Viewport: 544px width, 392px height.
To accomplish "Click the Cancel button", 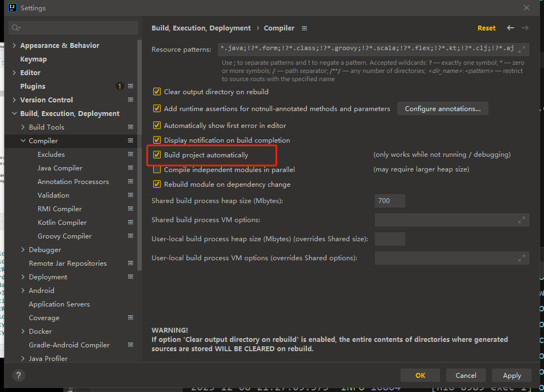I will pos(466,375).
